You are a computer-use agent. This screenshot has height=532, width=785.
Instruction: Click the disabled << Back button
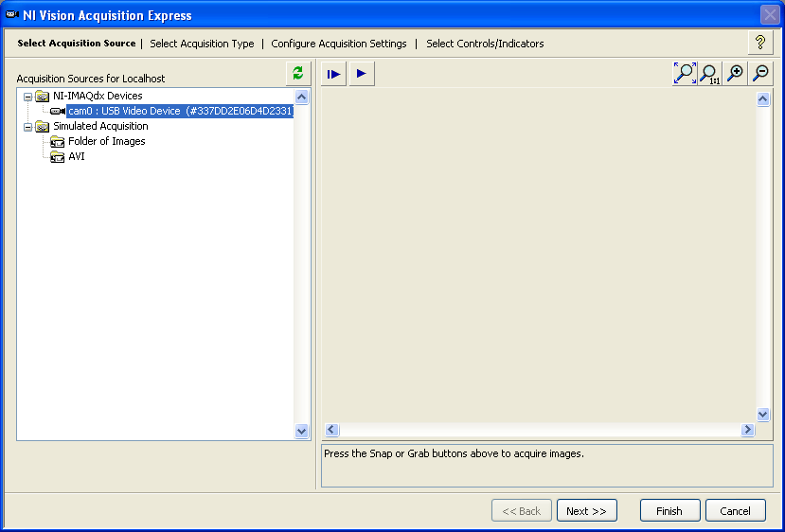[x=522, y=510]
